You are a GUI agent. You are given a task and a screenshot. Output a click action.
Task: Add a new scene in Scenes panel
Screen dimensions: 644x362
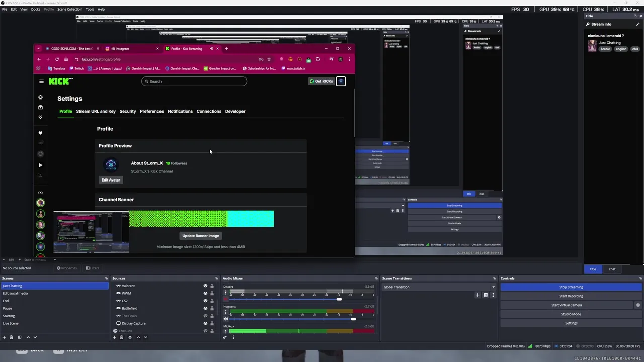tap(4, 337)
